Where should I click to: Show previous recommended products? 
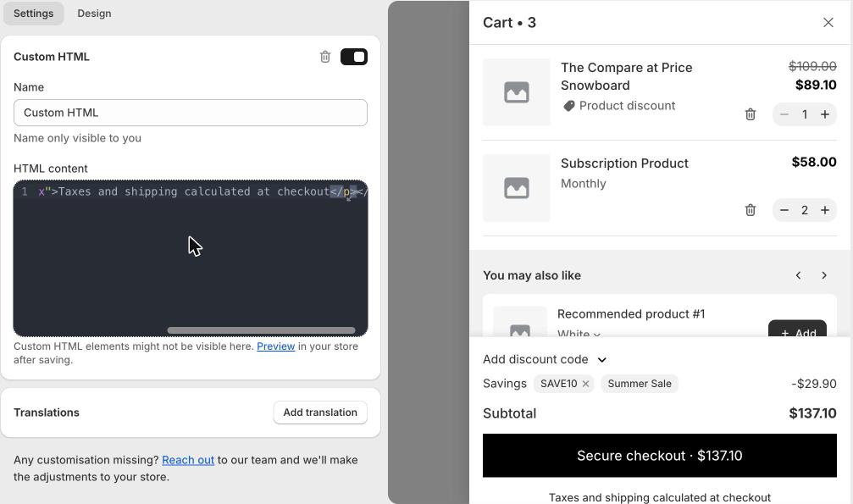pyautogui.click(x=798, y=275)
